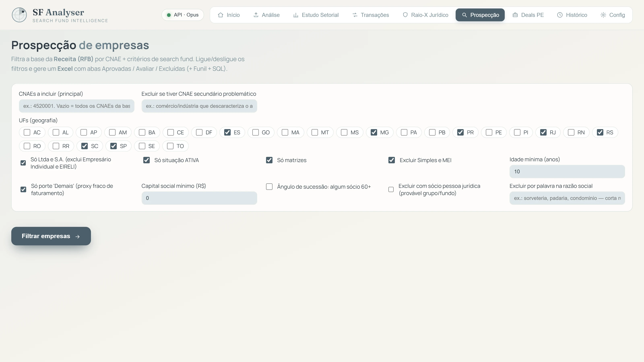This screenshot has height=362, width=644.
Task: Click the SF Analyser title text
Action: 58,12
